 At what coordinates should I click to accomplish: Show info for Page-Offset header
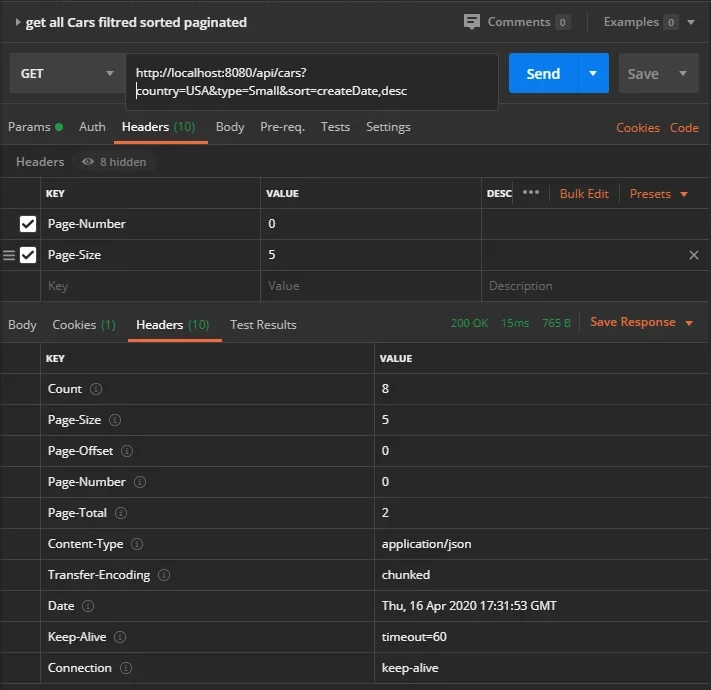pos(127,451)
